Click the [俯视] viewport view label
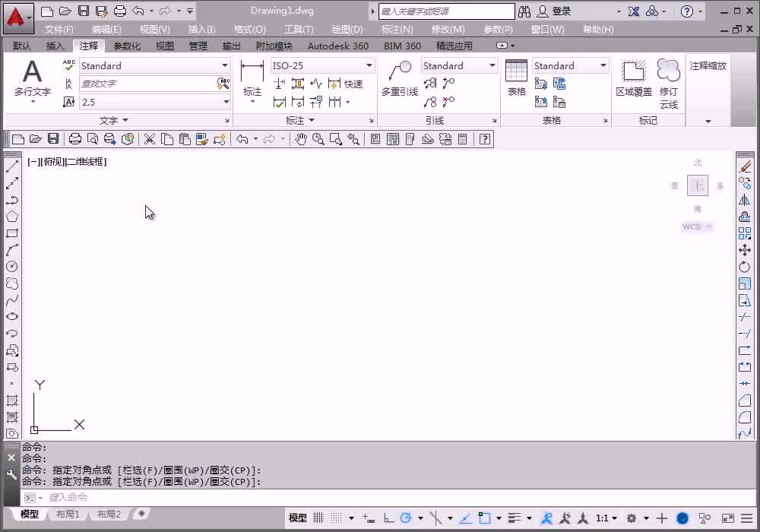Image resolution: width=760 pixels, height=532 pixels. point(52,162)
